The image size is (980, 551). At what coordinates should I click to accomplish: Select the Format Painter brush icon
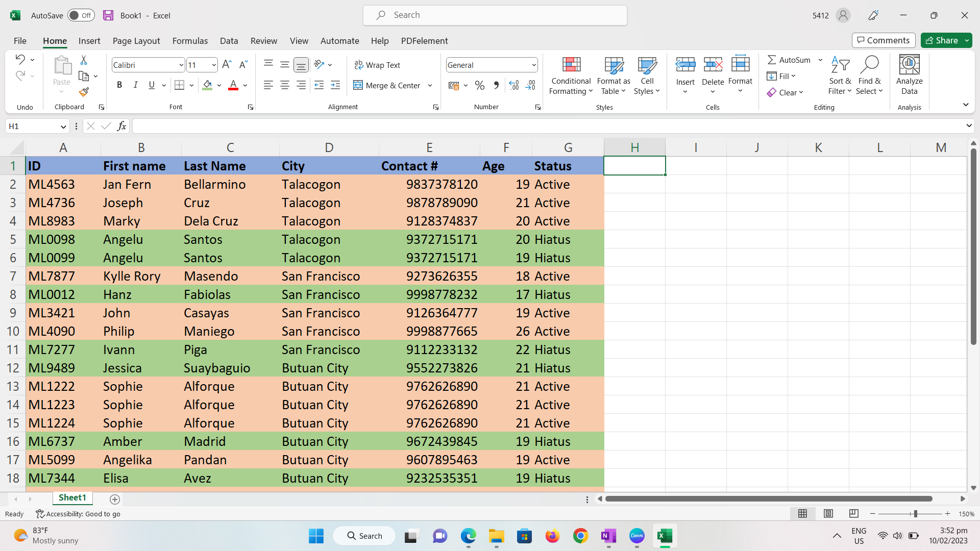(84, 92)
